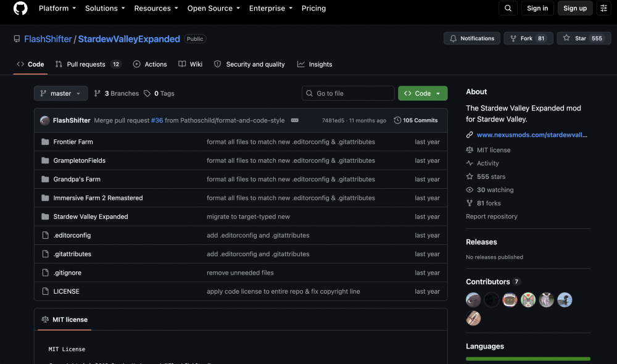617x364 pixels.
Task: View the 0 Tags list
Action: click(x=159, y=93)
